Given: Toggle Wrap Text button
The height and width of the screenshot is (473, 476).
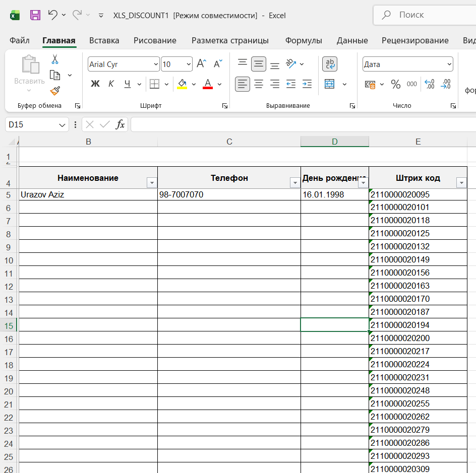Looking at the screenshot, I should pos(330,64).
